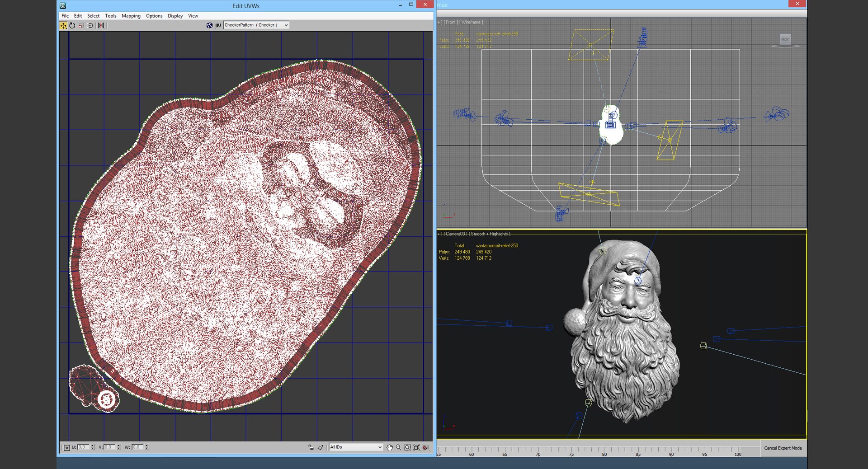Click the Front viewport label
Image resolution: width=868 pixels, height=469 pixels.
[451, 22]
